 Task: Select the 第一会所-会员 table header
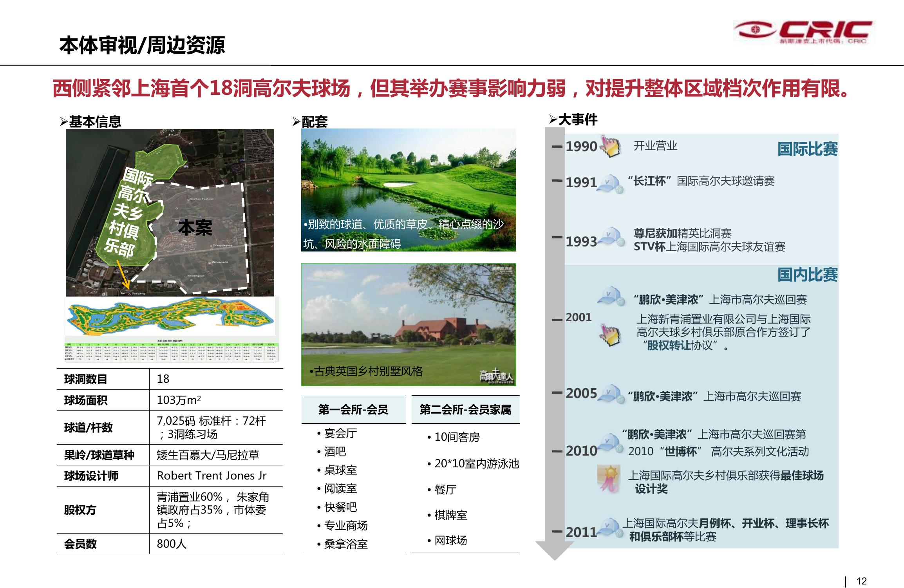[353, 410]
